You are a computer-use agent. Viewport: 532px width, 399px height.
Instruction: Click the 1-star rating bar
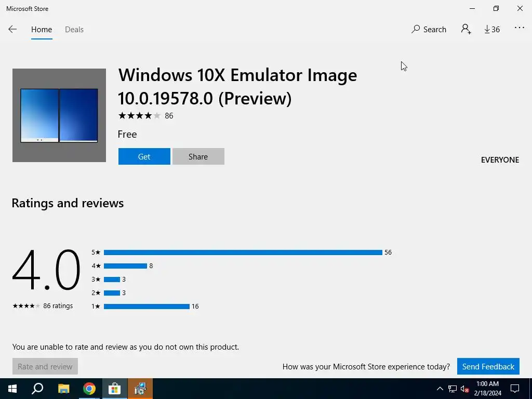click(x=147, y=307)
